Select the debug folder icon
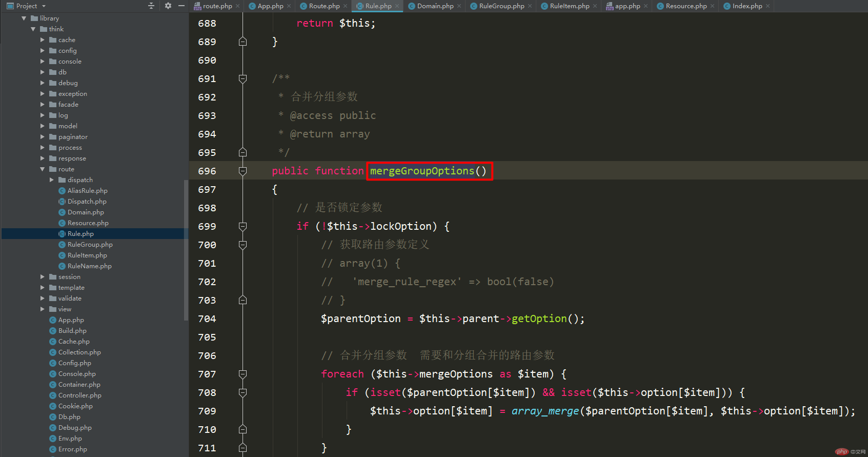 click(x=53, y=83)
